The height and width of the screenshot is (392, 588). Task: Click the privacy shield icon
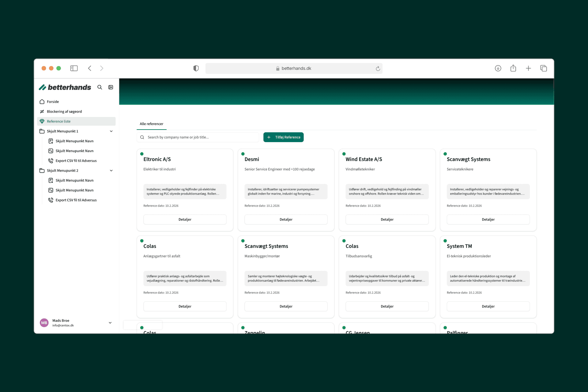196,68
